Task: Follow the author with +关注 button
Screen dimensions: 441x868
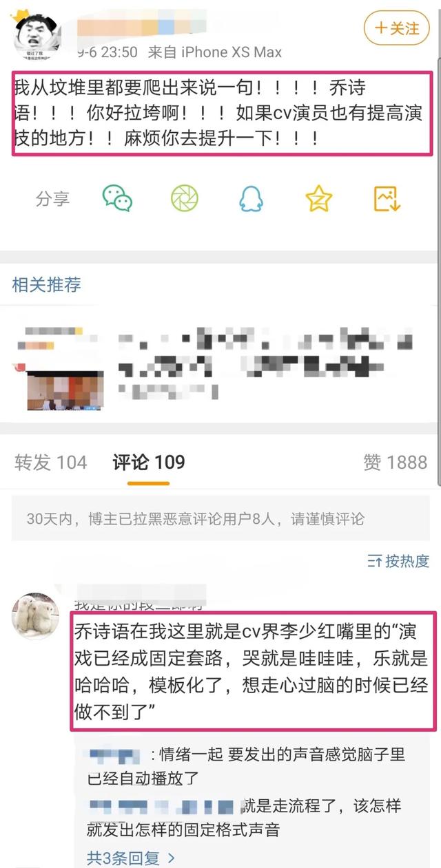Action: click(x=397, y=28)
